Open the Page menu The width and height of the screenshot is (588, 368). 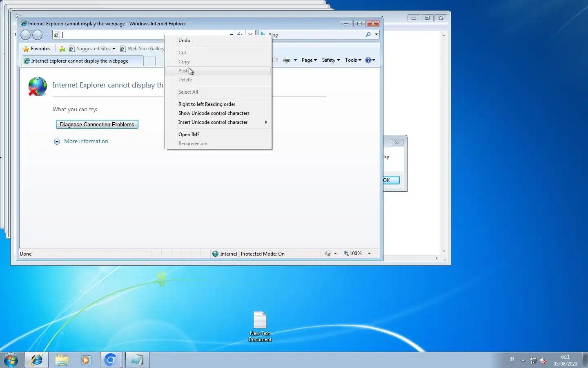coord(309,60)
